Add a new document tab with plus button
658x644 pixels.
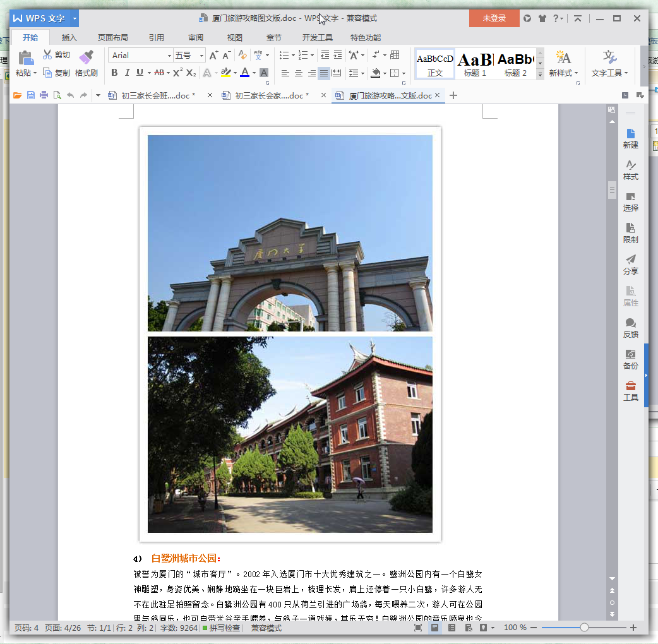point(453,95)
